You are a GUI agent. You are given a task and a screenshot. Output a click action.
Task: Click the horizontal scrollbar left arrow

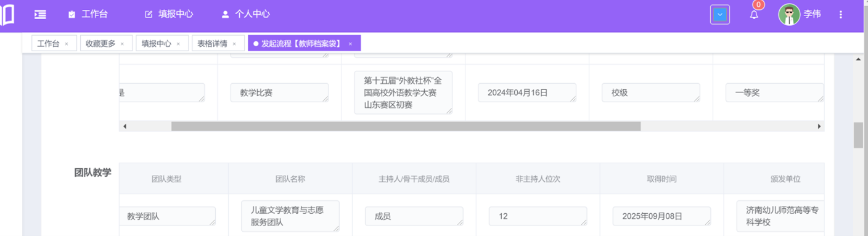125,126
